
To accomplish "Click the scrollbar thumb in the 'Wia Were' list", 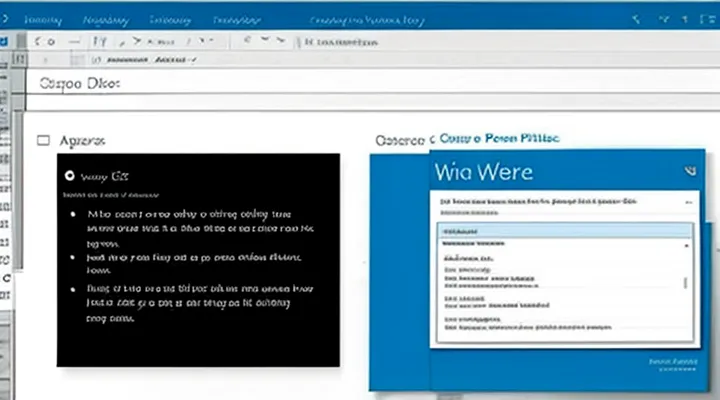I will (x=686, y=282).
